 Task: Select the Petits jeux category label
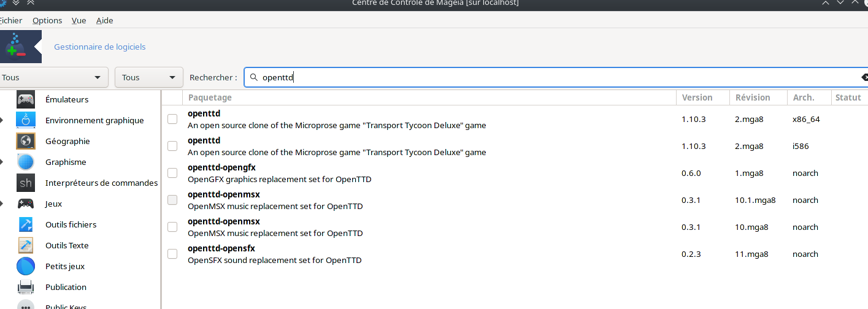point(65,266)
